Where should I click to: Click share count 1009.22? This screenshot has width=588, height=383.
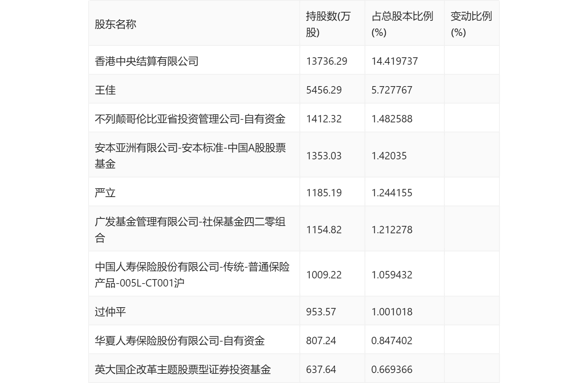click(x=324, y=275)
